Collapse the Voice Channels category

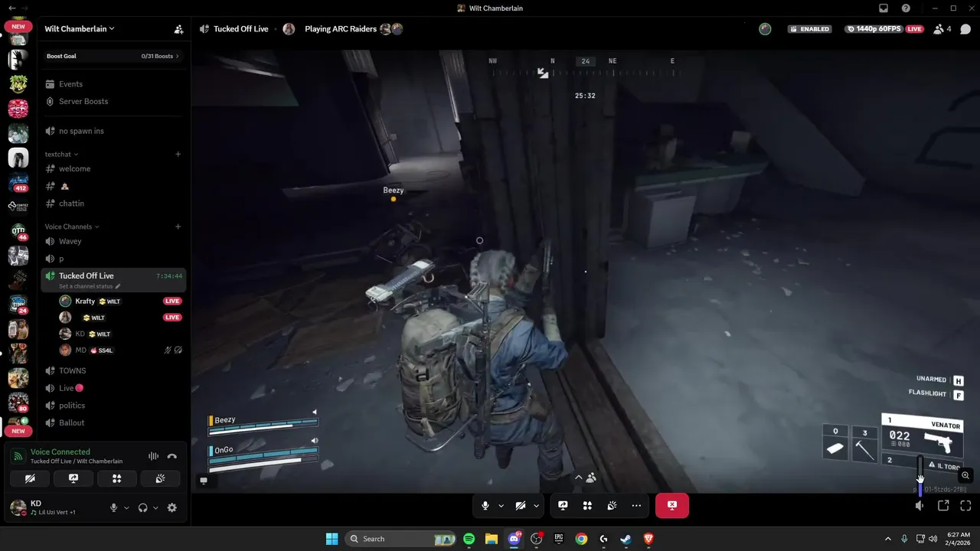tap(72, 227)
